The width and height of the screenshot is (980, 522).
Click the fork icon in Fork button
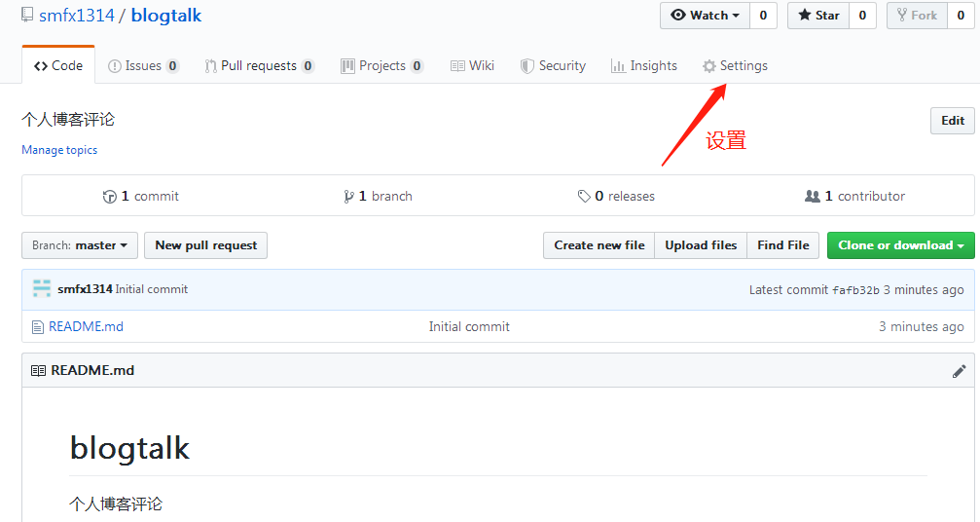[x=902, y=15]
